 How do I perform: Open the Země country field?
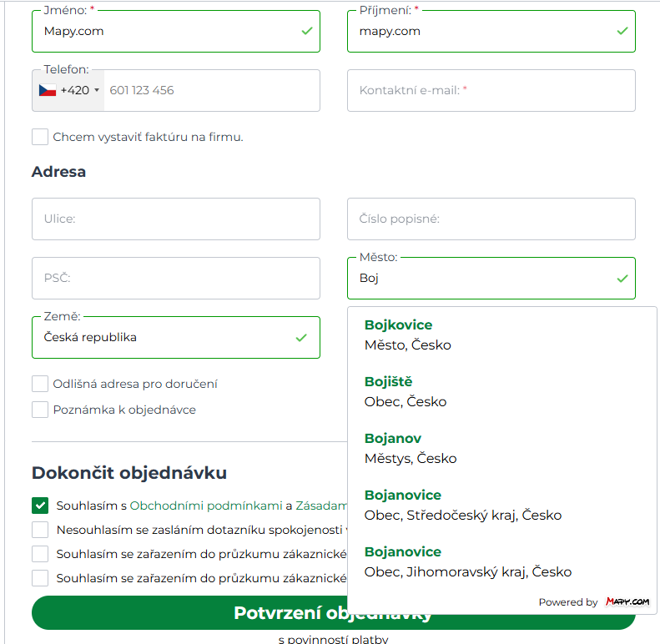pos(176,338)
